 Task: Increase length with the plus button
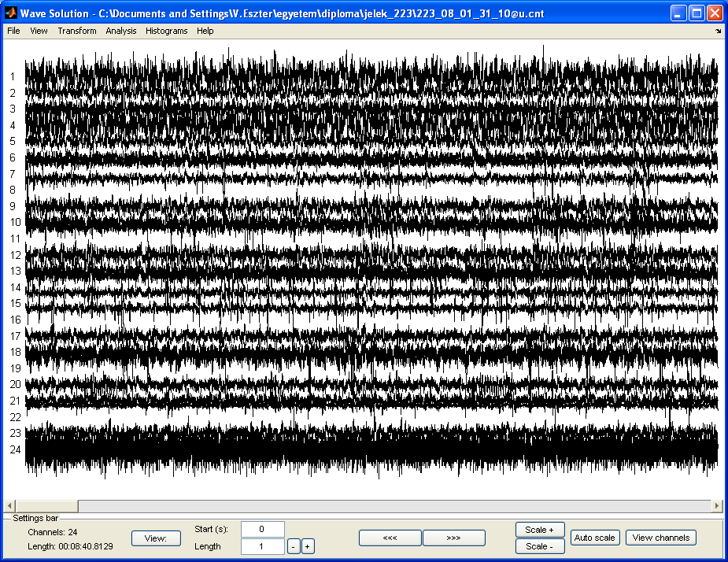(x=308, y=547)
